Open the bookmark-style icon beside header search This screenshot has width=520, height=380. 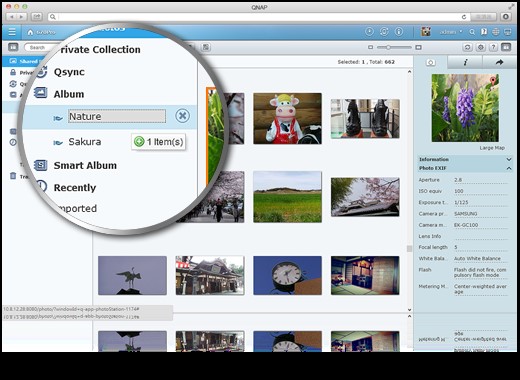[484, 32]
